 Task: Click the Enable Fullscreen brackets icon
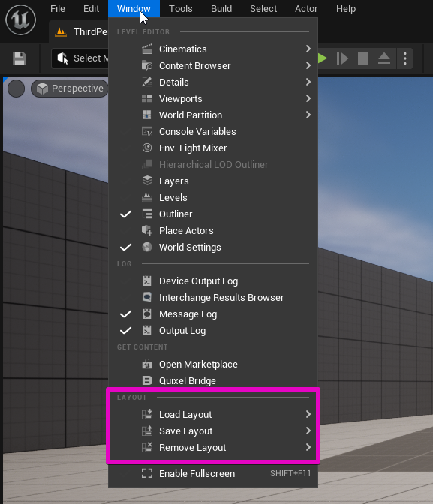click(x=147, y=473)
